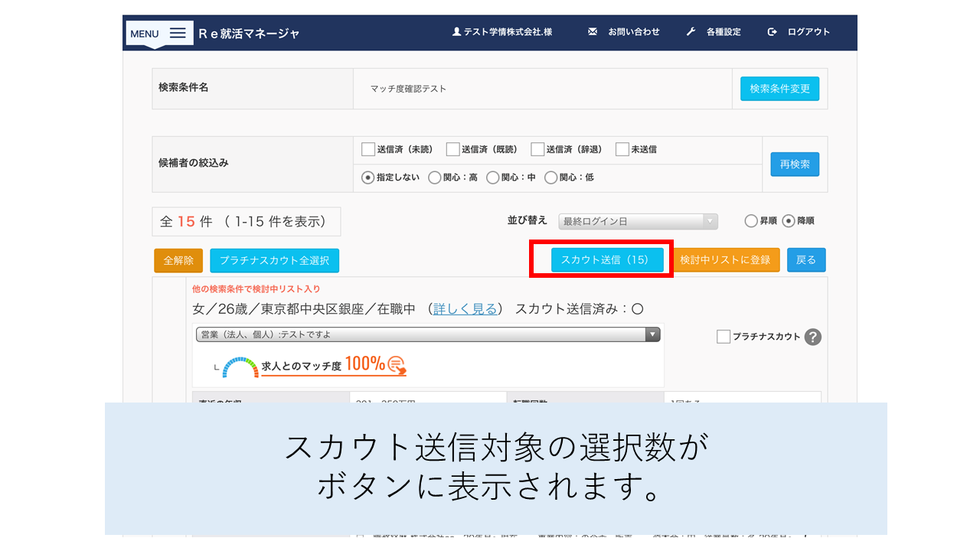
Task: Tick the プラチナスカウト checkbox for candidate
Action: [x=724, y=337]
